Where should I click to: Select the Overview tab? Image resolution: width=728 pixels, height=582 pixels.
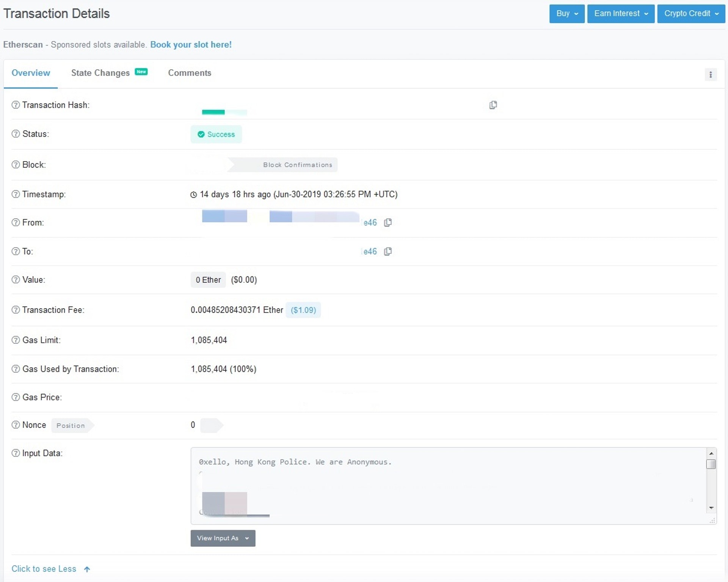coord(31,73)
